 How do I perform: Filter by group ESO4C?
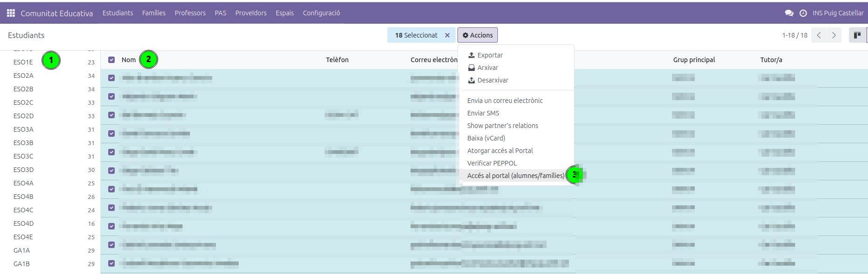pyautogui.click(x=23, y=210)
